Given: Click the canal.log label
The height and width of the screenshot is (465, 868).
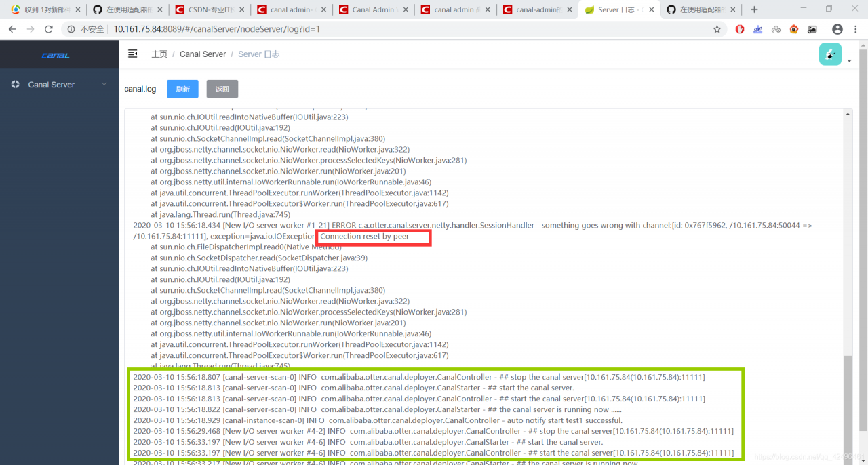Looking at the screenshot, I should click(x=140, y=89).
